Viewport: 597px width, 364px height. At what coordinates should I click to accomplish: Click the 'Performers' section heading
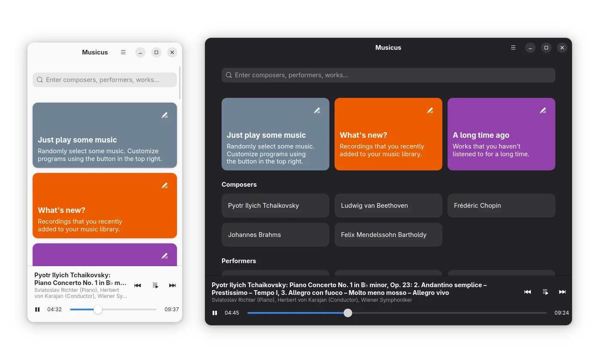coord(239,261)
